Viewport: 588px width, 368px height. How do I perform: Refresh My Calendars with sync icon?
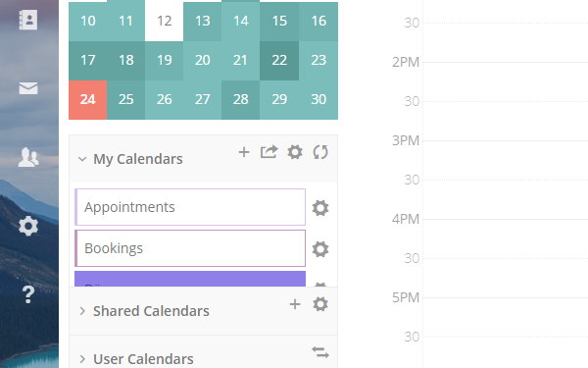pyautogui.click(x=320, y=152)
